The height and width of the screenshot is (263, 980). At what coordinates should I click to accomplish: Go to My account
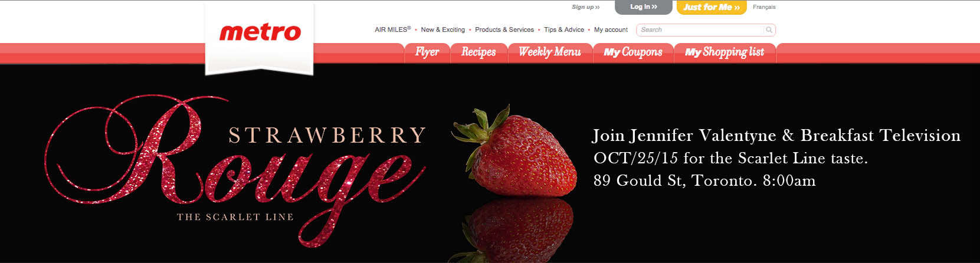tap(611, 29)
